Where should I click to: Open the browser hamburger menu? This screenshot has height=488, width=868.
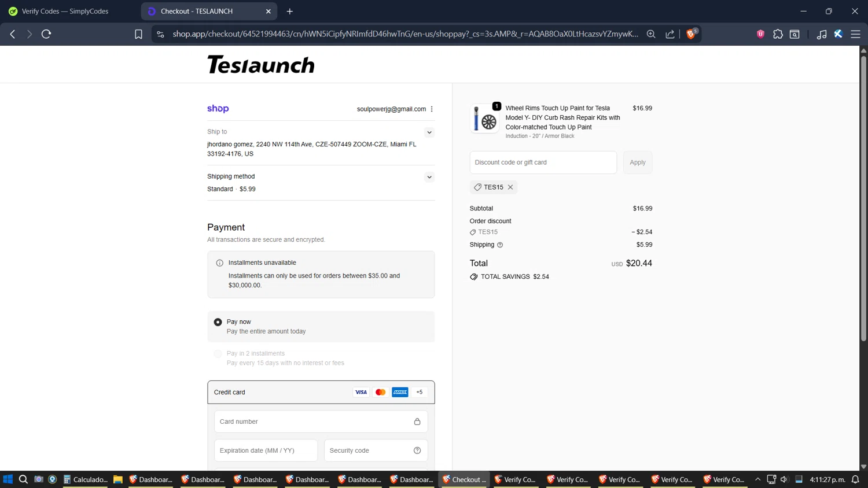855,34
